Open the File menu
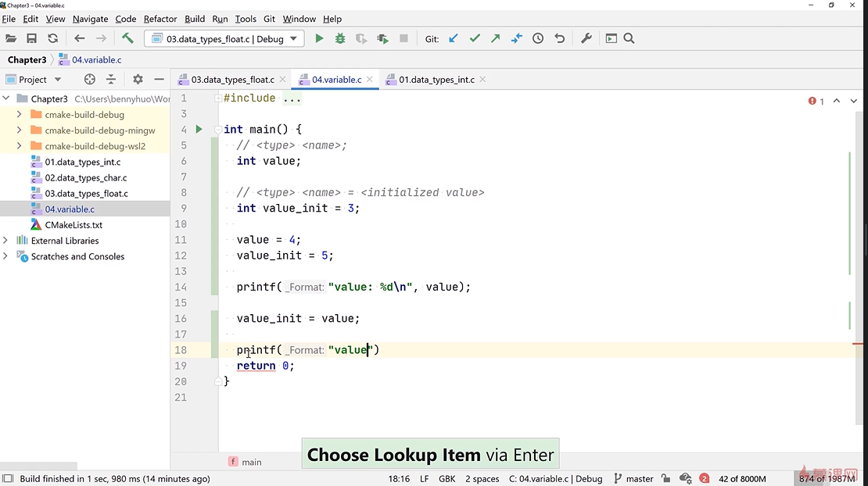 [9, 19]
